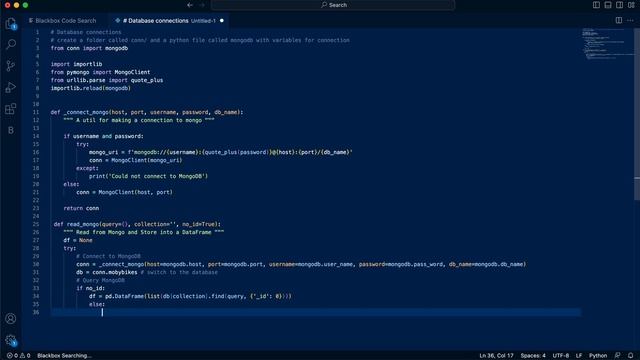Open the Extensions view
This screenshot has width=640, height=360.
11,109
